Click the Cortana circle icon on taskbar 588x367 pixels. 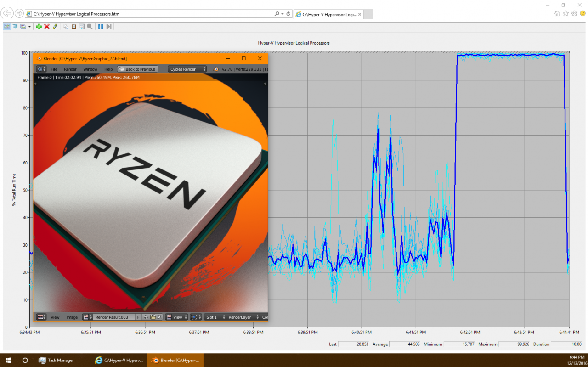25,360
